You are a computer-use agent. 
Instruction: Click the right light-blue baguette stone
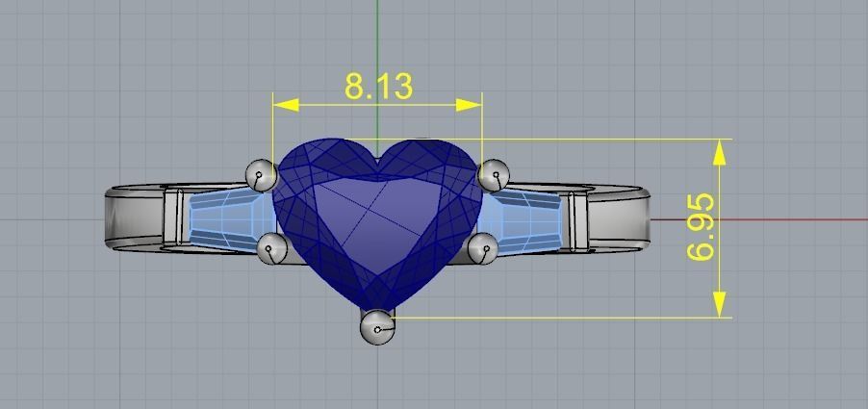click(521, 220)
